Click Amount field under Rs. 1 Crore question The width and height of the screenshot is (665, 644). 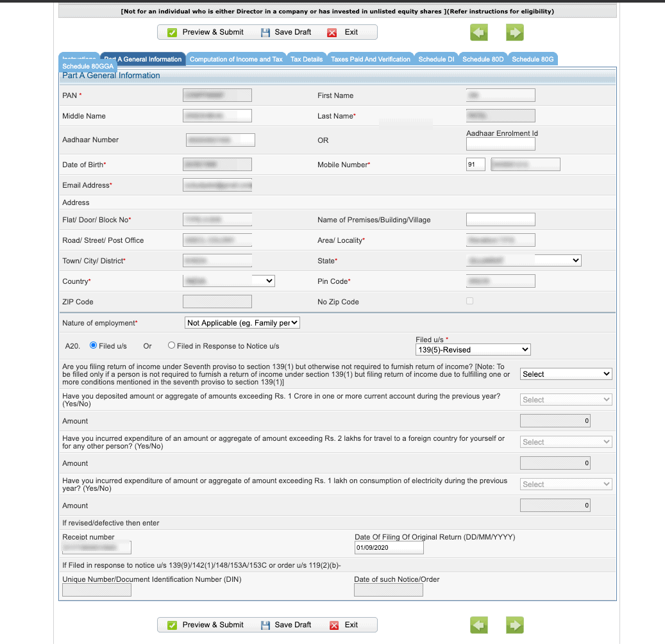pyautogui.click(x=555, y=421)
